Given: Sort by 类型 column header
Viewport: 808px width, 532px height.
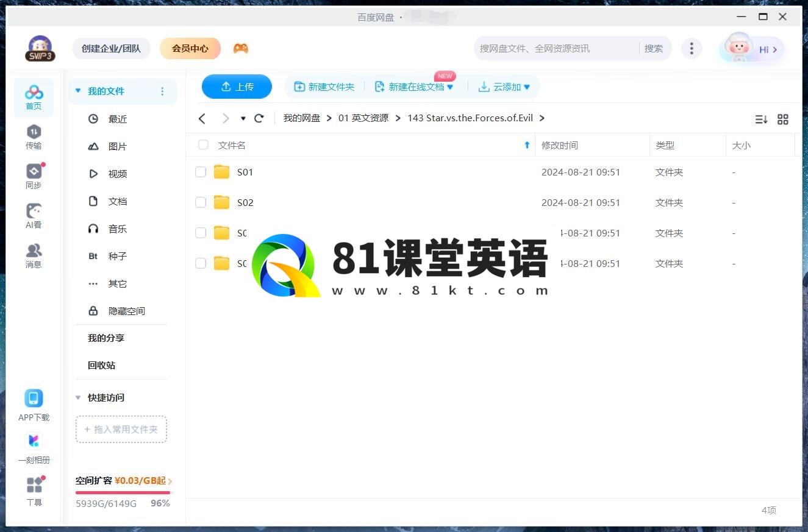Looking at the screenshot, I should 665,146.
